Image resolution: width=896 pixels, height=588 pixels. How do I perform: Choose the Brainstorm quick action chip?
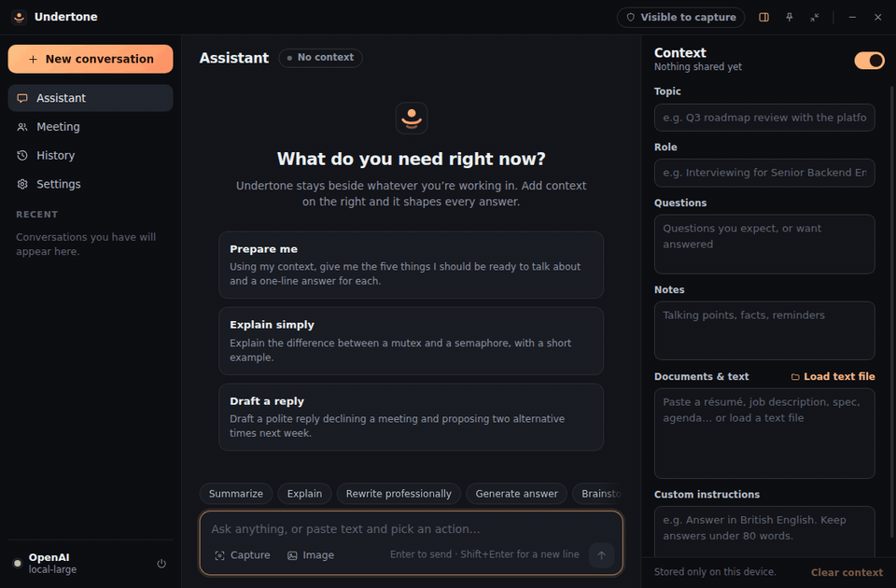pyautogui.click(x=597, y=494)
